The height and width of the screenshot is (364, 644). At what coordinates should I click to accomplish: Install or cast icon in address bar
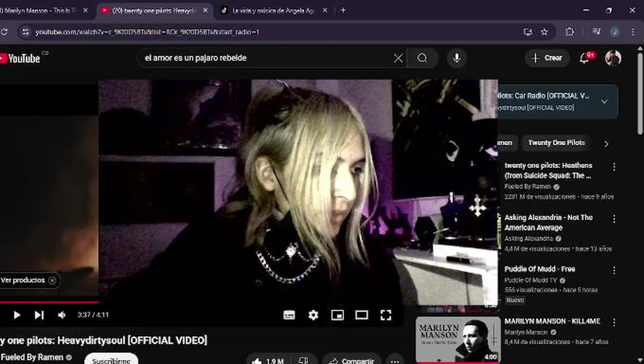528,32
